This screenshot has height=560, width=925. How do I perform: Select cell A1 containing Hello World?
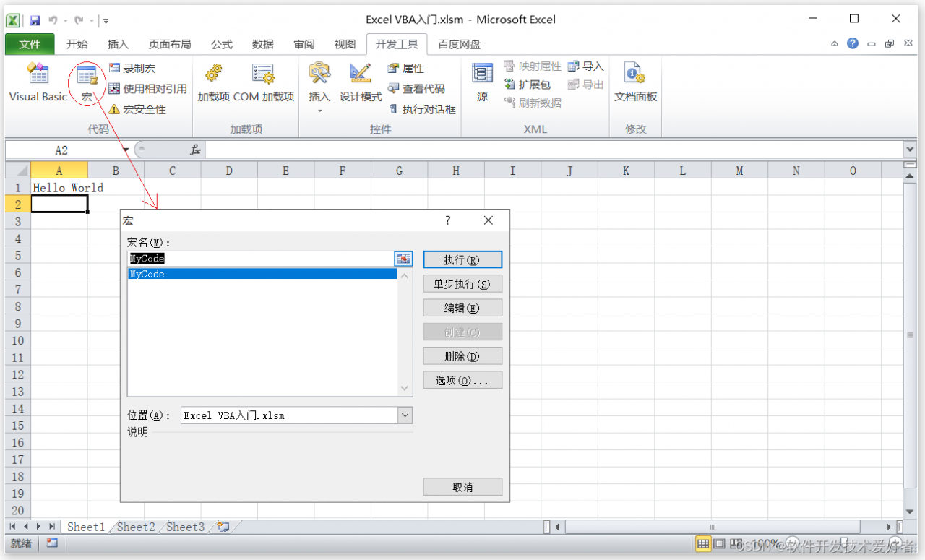click(59, 187)
